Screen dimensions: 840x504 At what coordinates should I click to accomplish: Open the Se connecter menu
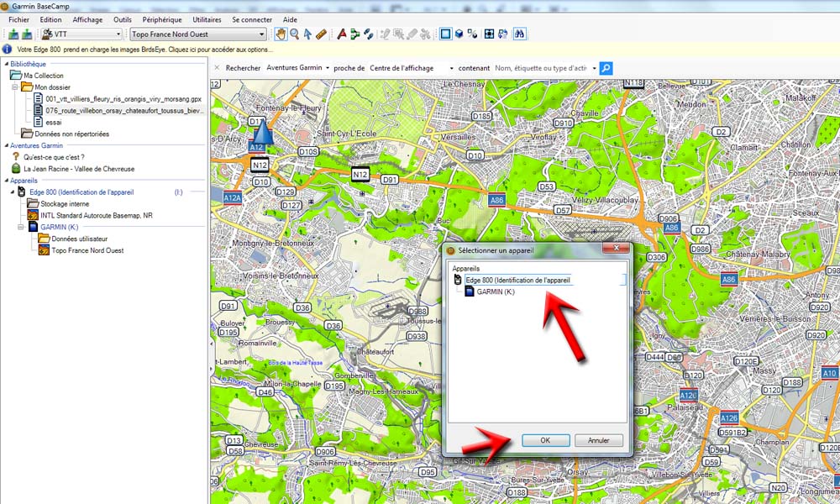(x=252, y=19)
